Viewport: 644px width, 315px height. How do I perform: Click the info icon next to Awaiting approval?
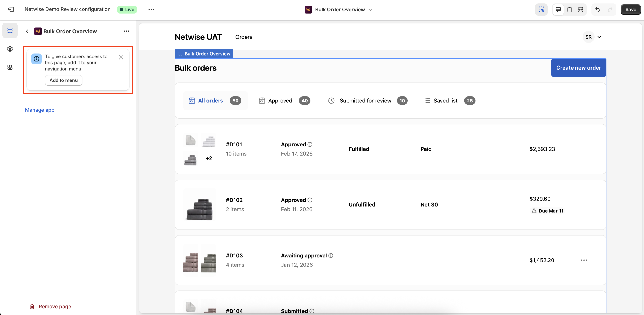331,255
